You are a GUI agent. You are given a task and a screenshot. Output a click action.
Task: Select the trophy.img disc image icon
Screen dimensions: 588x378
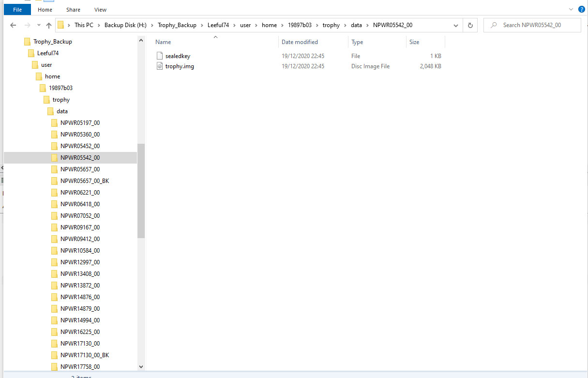point(160,66)
